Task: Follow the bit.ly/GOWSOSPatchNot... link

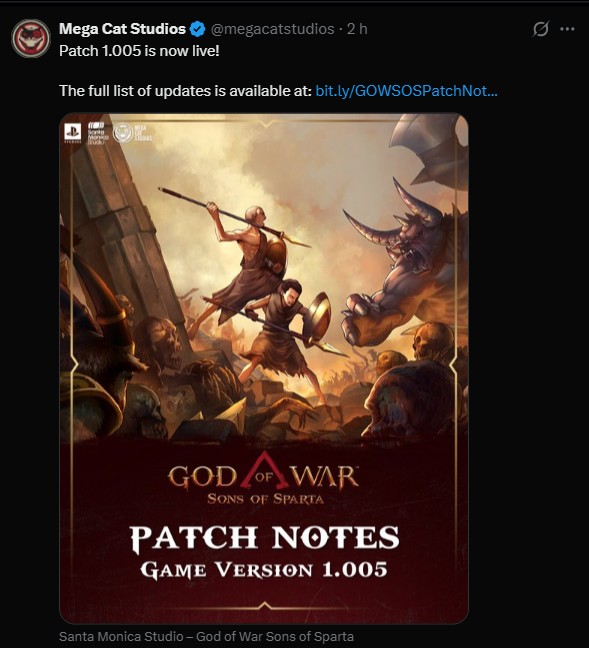Action: tap(406, 91)
